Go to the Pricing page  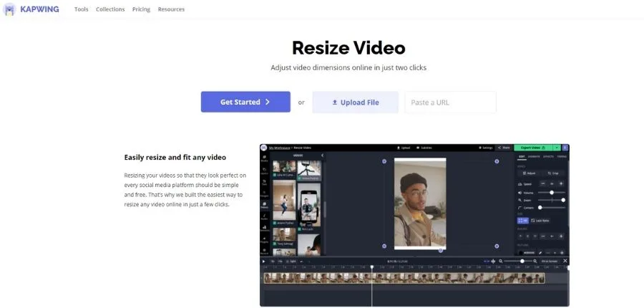coord(141,9)
